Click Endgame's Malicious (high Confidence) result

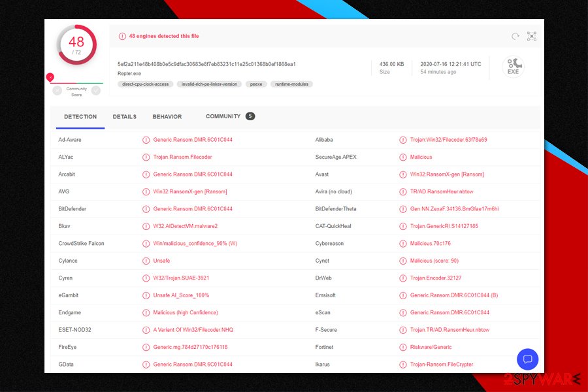[186, 312]
